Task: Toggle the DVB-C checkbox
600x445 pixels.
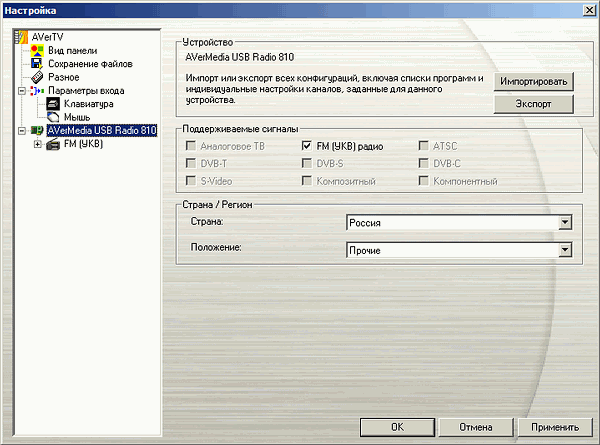Action: 423,163
